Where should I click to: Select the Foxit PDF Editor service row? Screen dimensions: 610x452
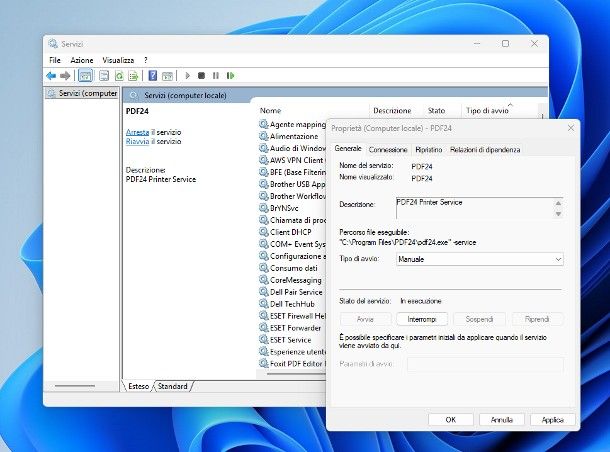pyautogui.click(x=292, y=364)
